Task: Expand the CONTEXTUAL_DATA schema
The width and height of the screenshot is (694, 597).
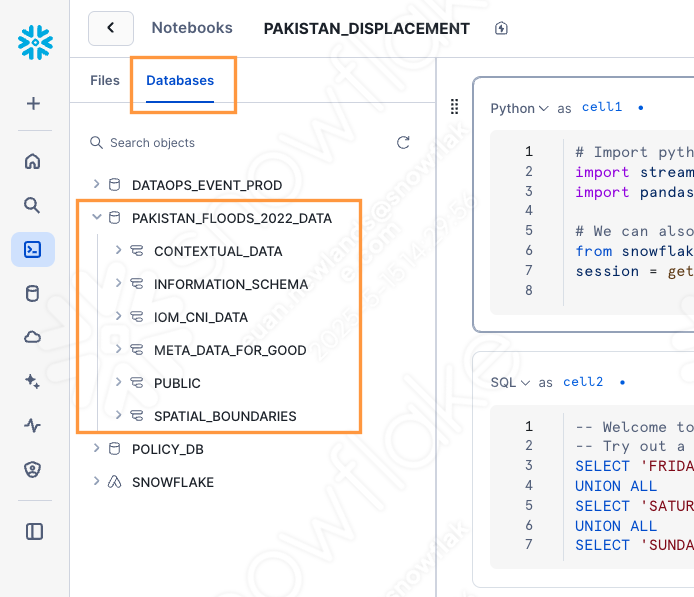Action: (x=118, y=250)
